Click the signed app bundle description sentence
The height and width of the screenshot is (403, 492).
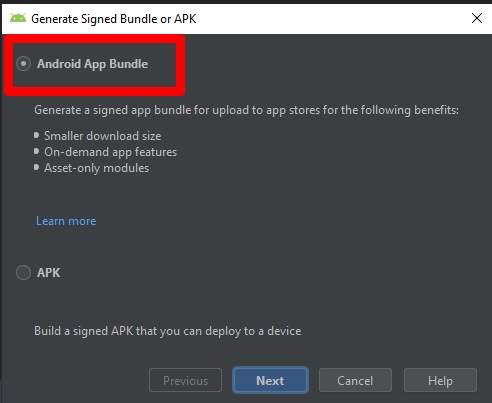point(246,110)
